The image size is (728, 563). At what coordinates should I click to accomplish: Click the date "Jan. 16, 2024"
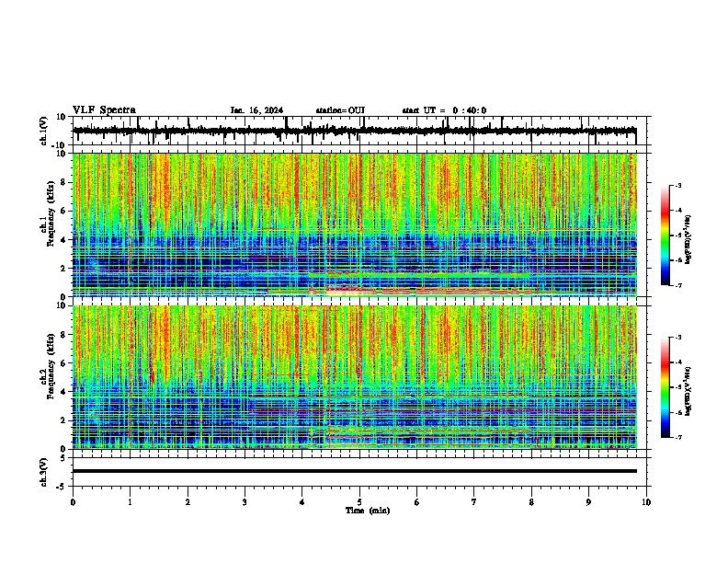[256, 110]
